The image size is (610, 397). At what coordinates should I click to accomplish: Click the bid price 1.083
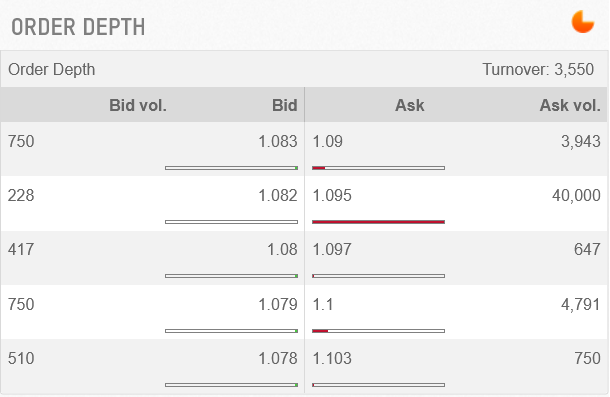[278, 141]
